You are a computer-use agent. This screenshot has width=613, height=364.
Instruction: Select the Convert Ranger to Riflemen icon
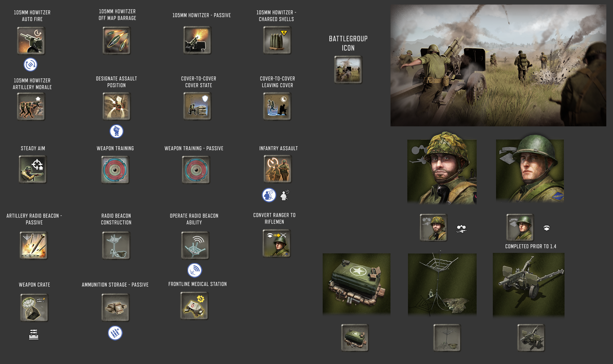tap(277, 243)
